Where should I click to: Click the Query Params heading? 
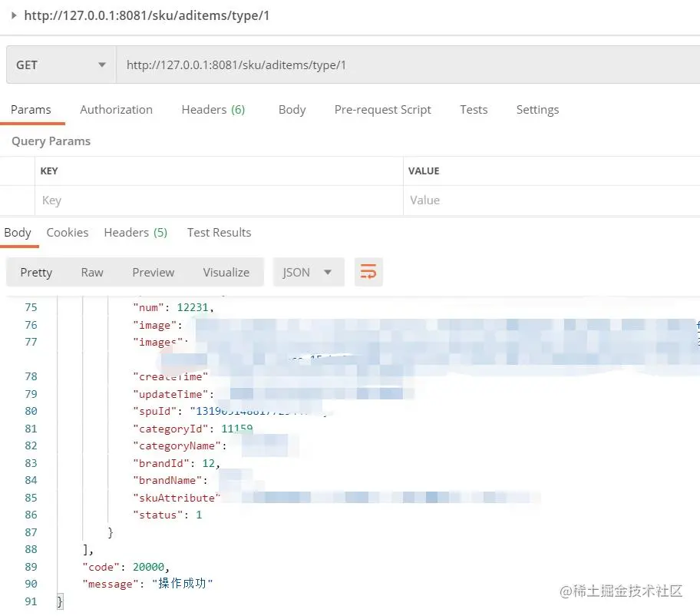pyautogui.click(x=51, y=141)
